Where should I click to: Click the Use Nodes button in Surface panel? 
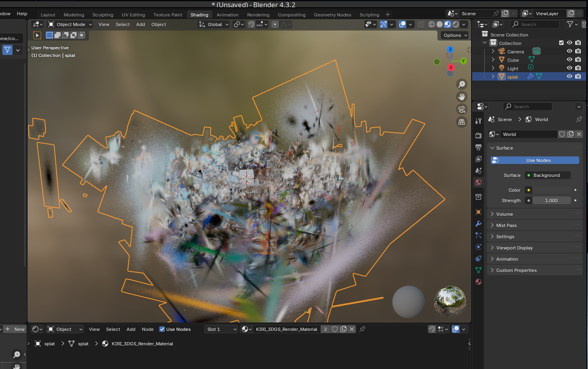pyautogui.click(x=535, y=160)
